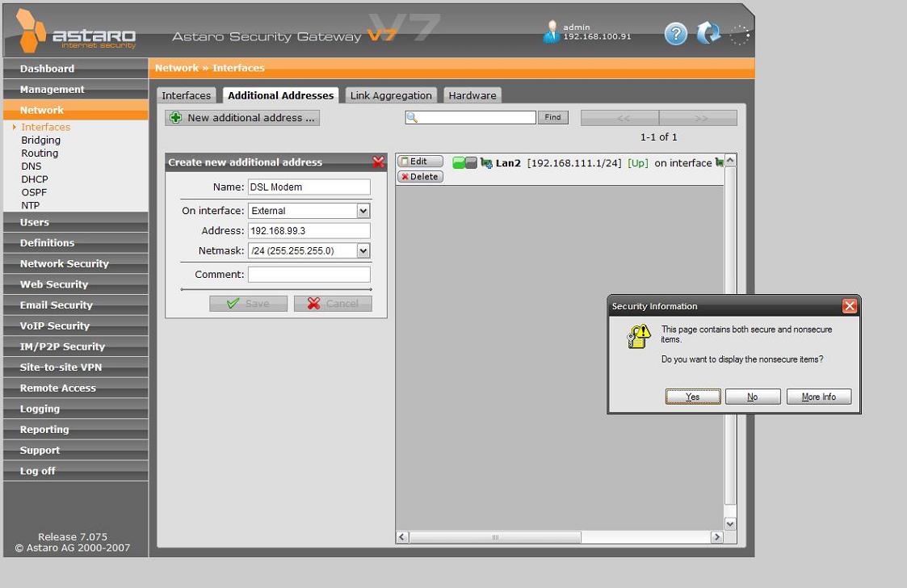Click the previous page button
This screenshot has width=907, height=588.
click(x=620, y=118)
